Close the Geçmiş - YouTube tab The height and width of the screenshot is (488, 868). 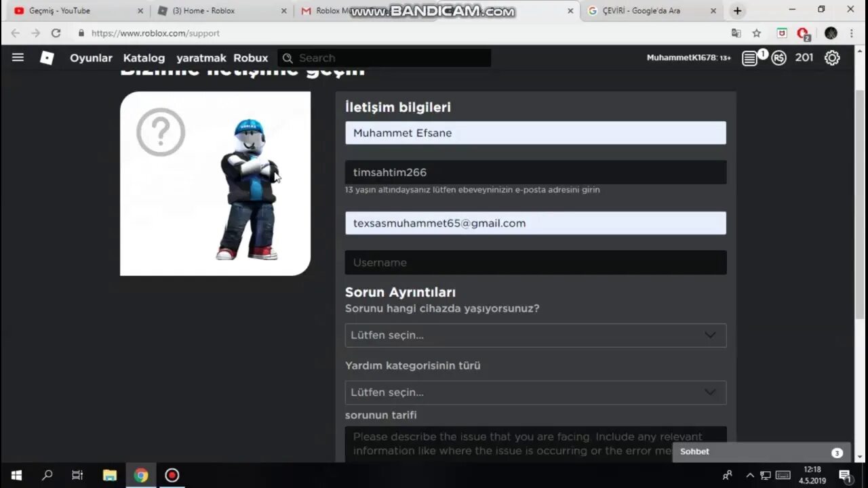[x=140, y=11]
